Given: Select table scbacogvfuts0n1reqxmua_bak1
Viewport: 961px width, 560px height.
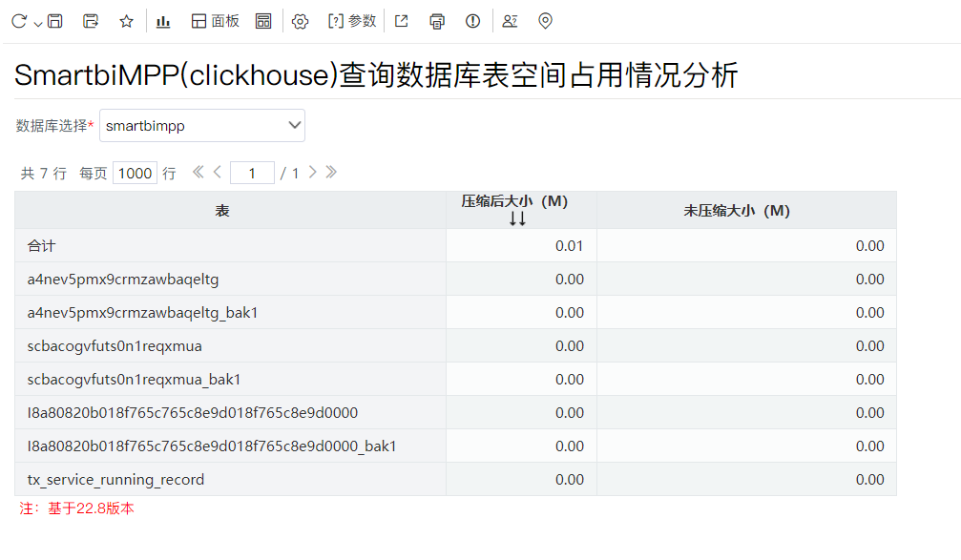Looking at the screenshot, I should tap(134, 380).
